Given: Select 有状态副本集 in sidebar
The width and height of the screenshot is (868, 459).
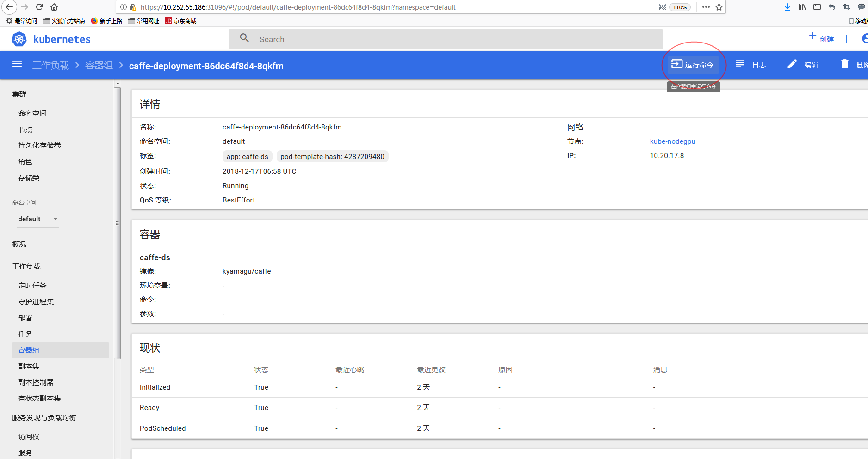Looking at the screenshot, I should (39, 398).
